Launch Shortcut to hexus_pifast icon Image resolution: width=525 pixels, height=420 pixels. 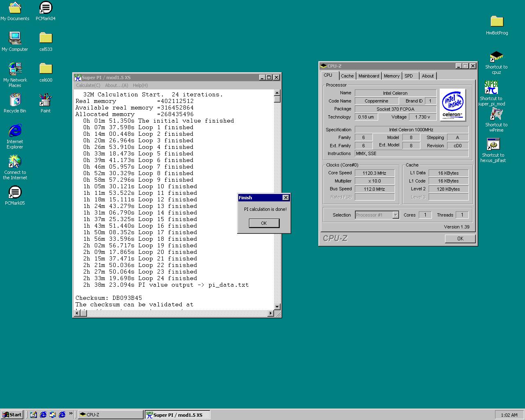(493, 151)
